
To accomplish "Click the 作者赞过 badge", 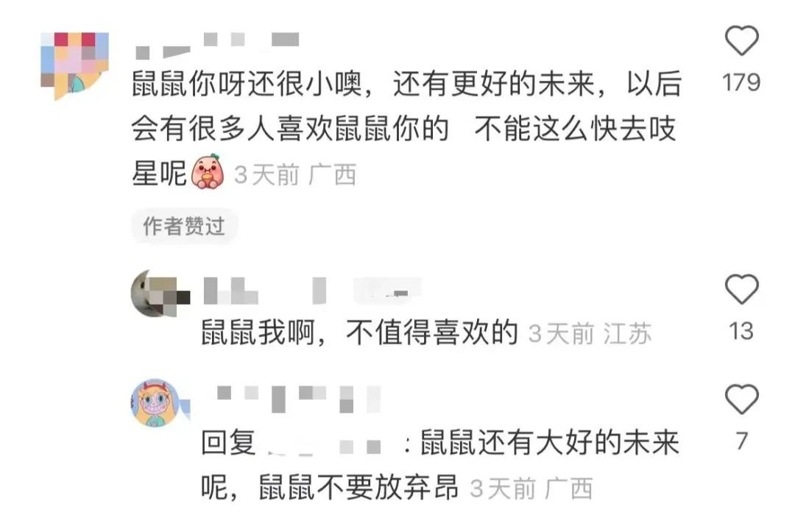I will [184, 226].
